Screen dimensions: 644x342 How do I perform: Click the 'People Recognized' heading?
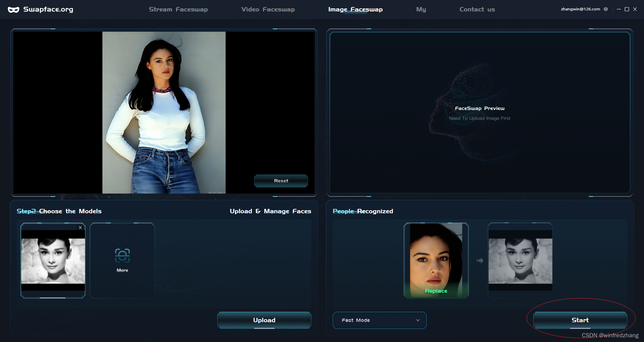[363, 211]
